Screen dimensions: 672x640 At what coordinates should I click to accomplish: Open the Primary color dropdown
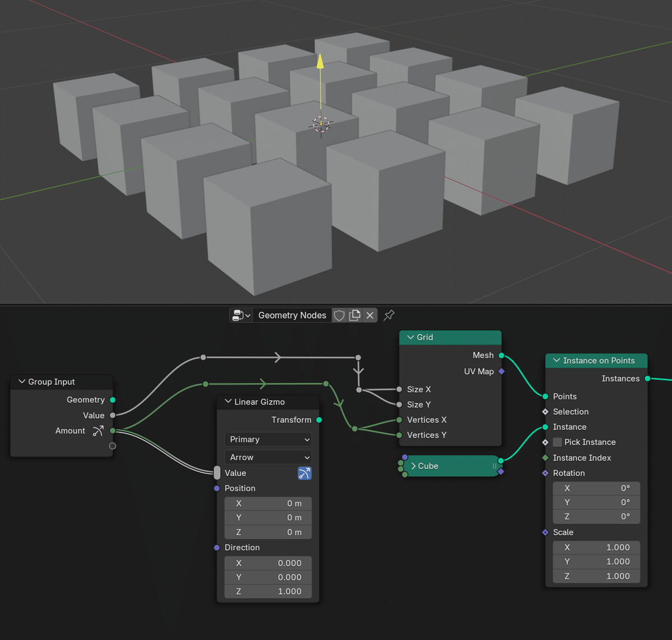(268, 439)
